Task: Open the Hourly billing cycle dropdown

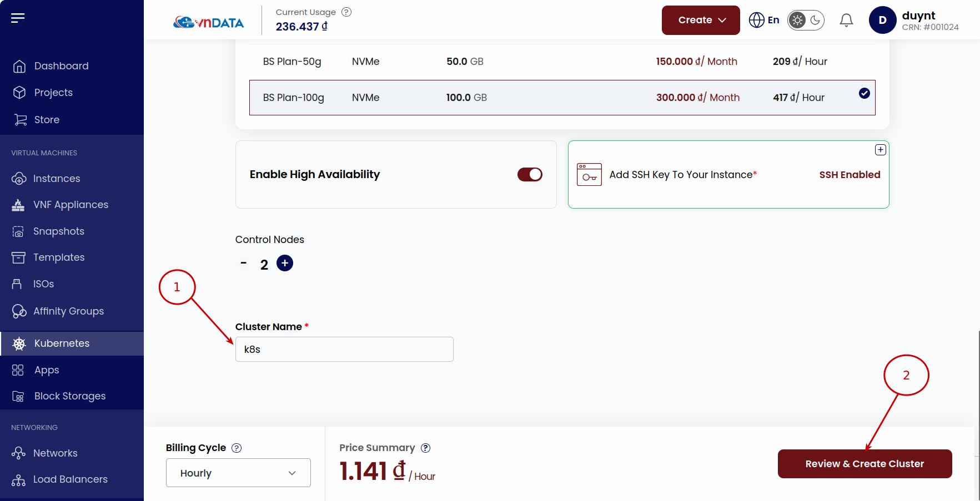Action: pyautogui.click(x=238, y=473)
